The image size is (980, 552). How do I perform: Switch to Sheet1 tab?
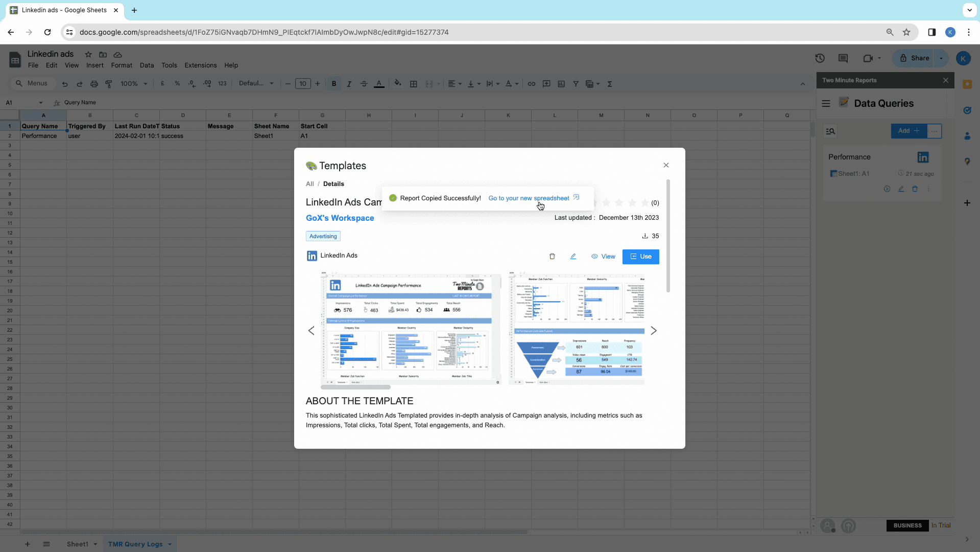pos(78,544)
